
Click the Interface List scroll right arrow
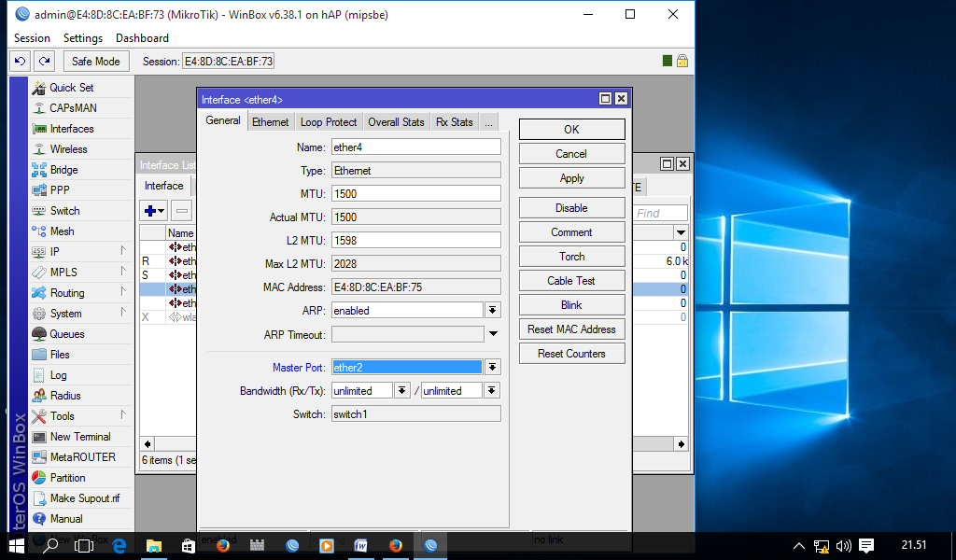click(x=681, y=444)
